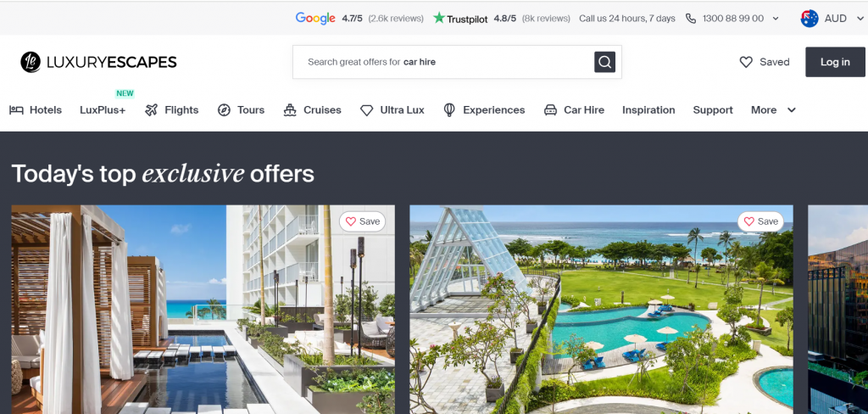
Task: Open the Support menu item
Action: (712, 109)
